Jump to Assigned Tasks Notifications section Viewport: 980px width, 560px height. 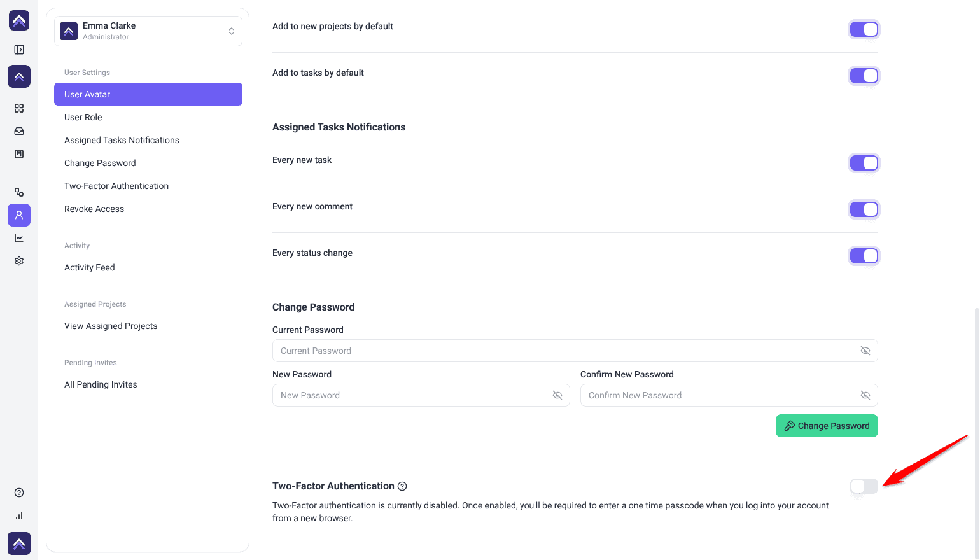click(x=148, y=140)
